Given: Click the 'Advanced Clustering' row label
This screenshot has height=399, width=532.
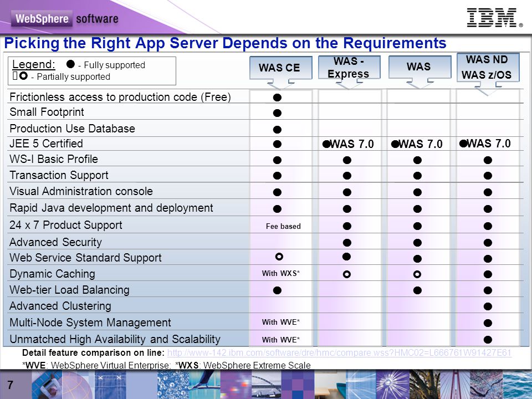Looking at the screenshot, I should [60, 306].
